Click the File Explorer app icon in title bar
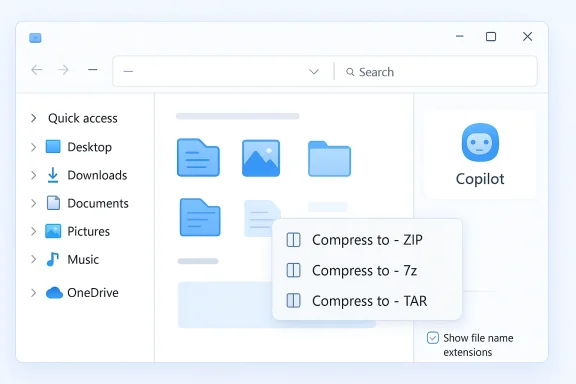 (x=35, y=38)
